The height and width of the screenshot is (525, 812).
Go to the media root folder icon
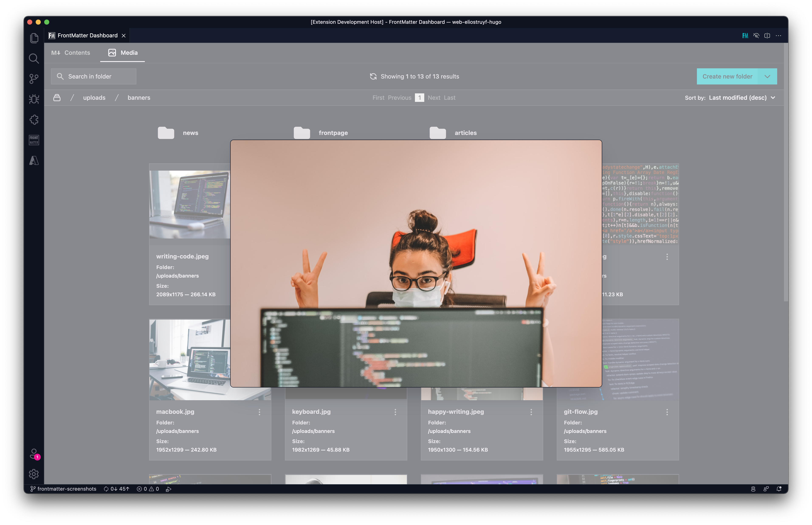57,97
